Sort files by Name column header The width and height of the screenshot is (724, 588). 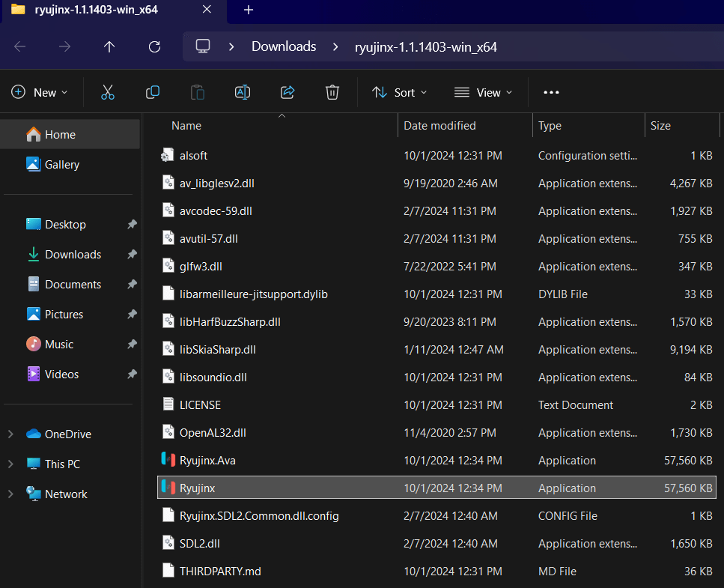(x=186, y=126)
